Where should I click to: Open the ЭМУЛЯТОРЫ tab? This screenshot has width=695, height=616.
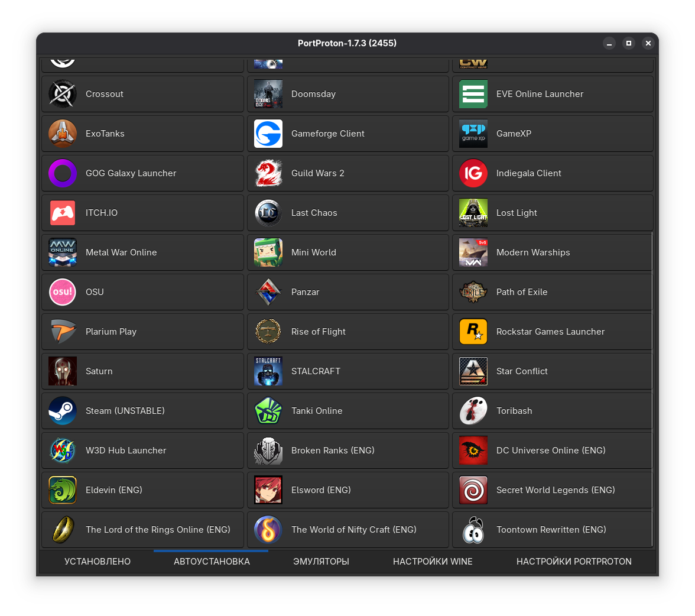pyautogui.click(x=321, y=562)
